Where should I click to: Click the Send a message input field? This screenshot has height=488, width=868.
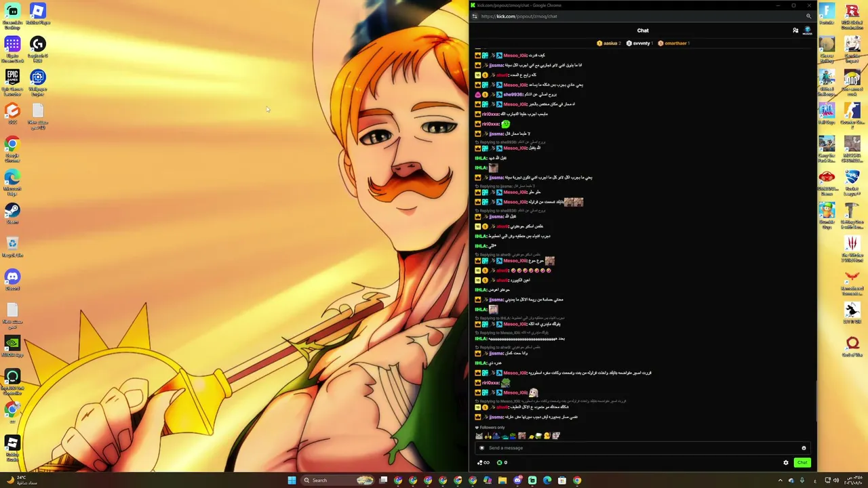(x=642, y=448)
